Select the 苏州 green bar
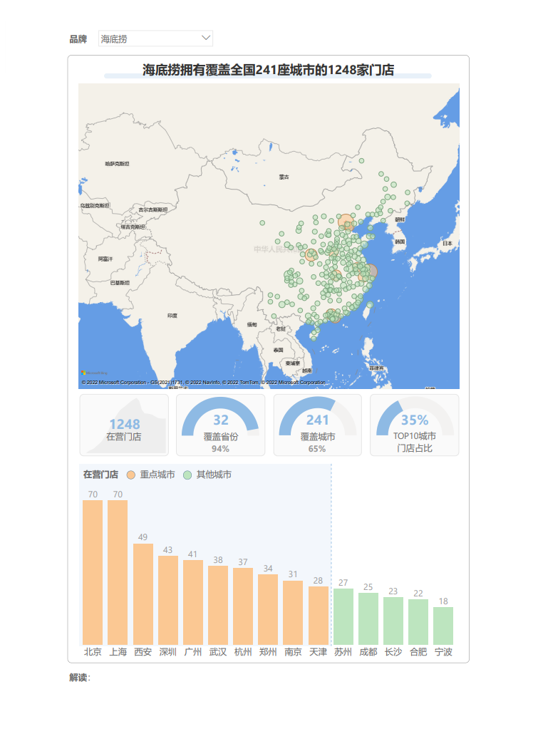 tap(343, 616)
